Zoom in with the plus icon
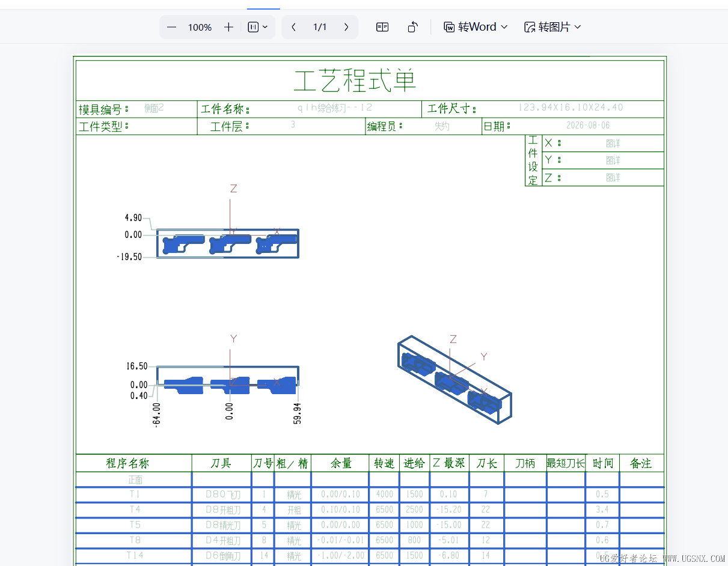 (228, 27)
